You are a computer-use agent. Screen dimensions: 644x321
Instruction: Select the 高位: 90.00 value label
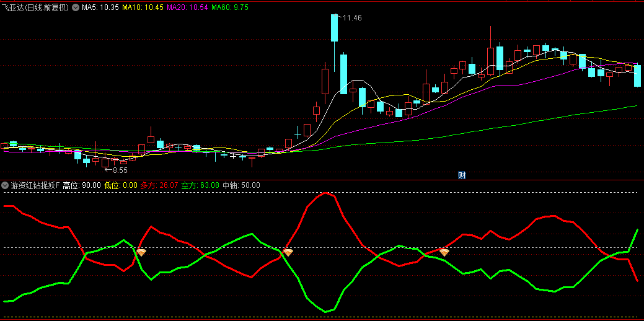coord(82,185)
